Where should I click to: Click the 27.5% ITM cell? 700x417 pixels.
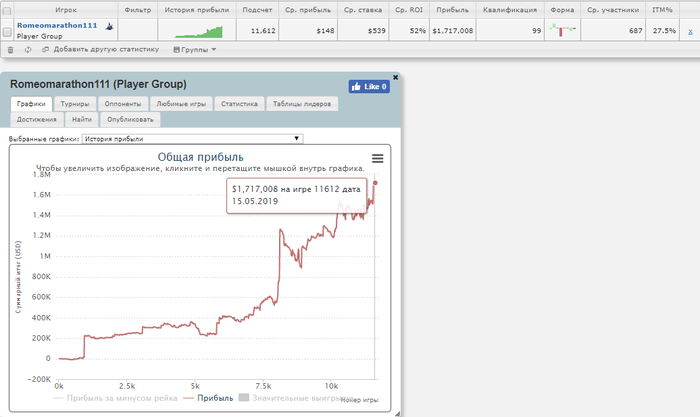664,31
